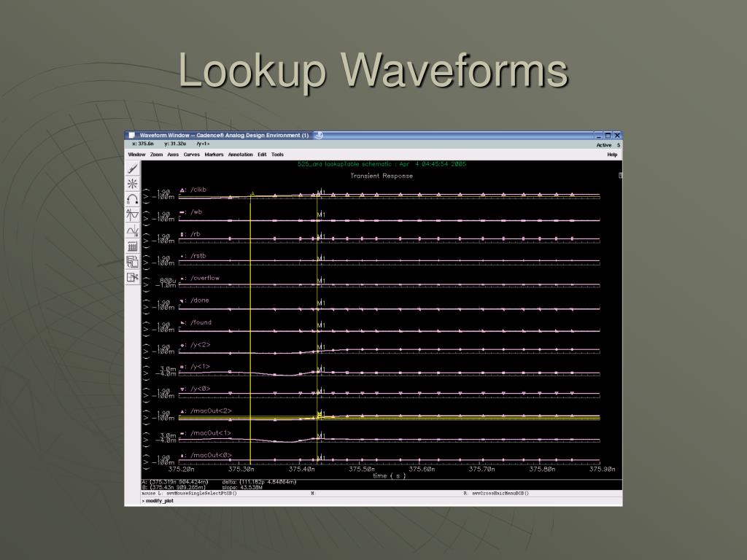Click the arc-shaped marker tool icon

click(x=133, y=200)
